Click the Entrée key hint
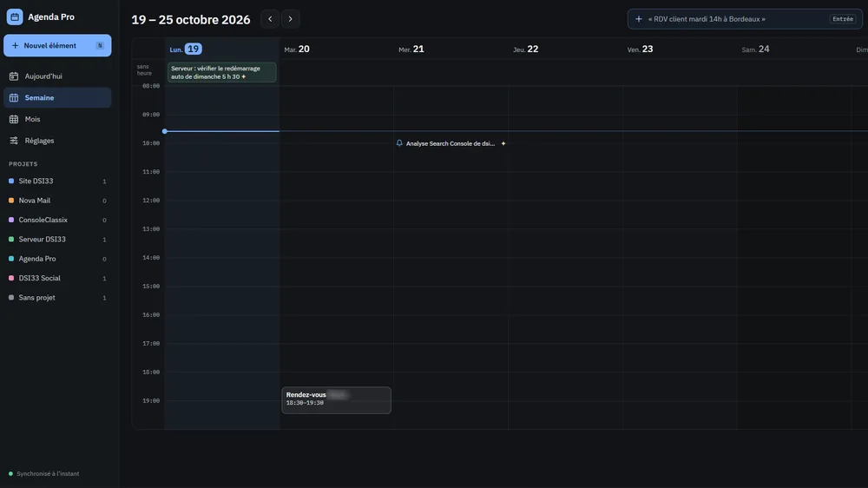This screenshot has width=868, height=488. 843,19
